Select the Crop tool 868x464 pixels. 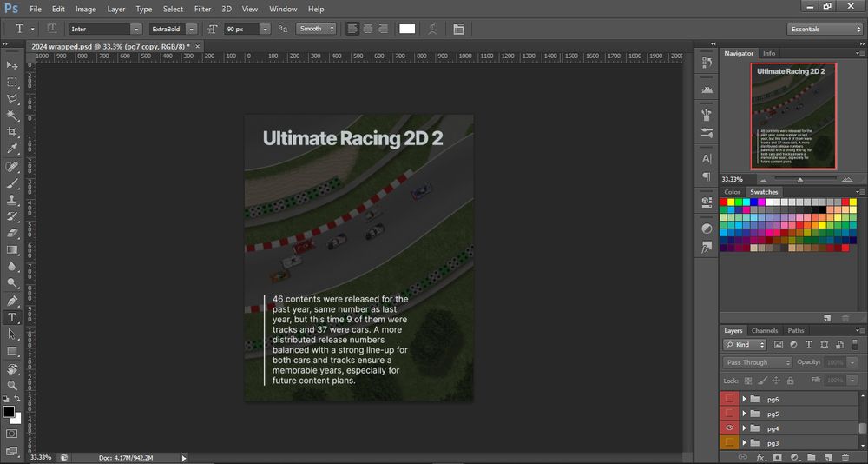pos(11,132)
